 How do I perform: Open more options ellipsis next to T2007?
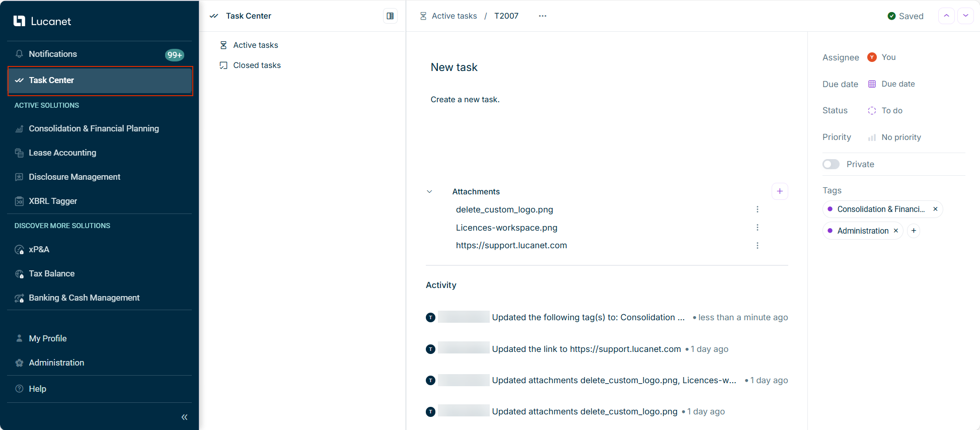[542, 16]
